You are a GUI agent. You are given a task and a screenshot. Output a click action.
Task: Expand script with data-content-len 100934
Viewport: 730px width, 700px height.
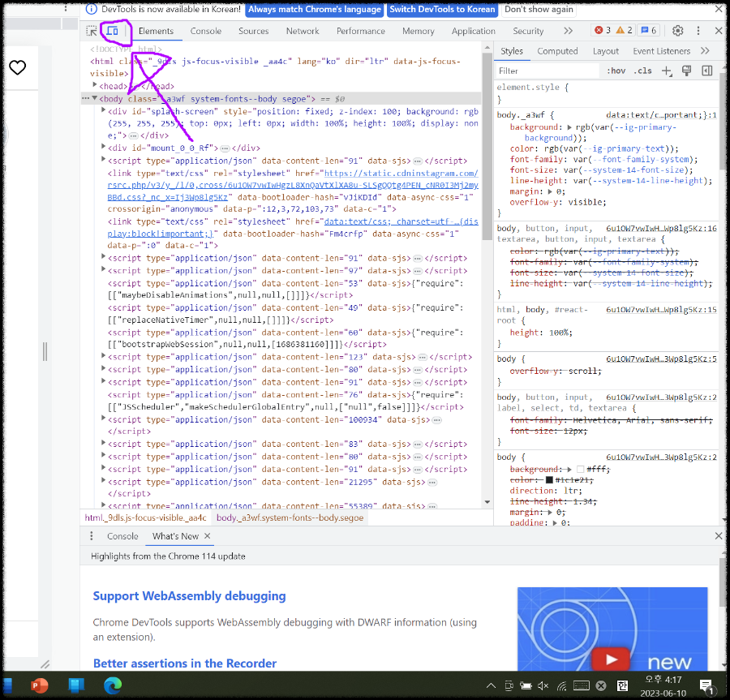tap(103, 419)
